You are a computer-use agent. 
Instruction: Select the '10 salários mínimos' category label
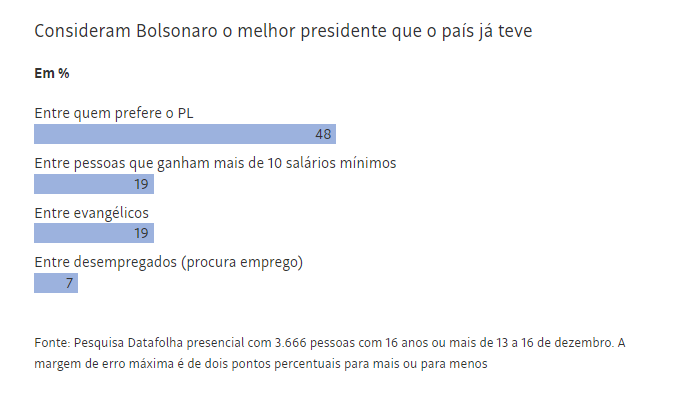click(215, 163)
